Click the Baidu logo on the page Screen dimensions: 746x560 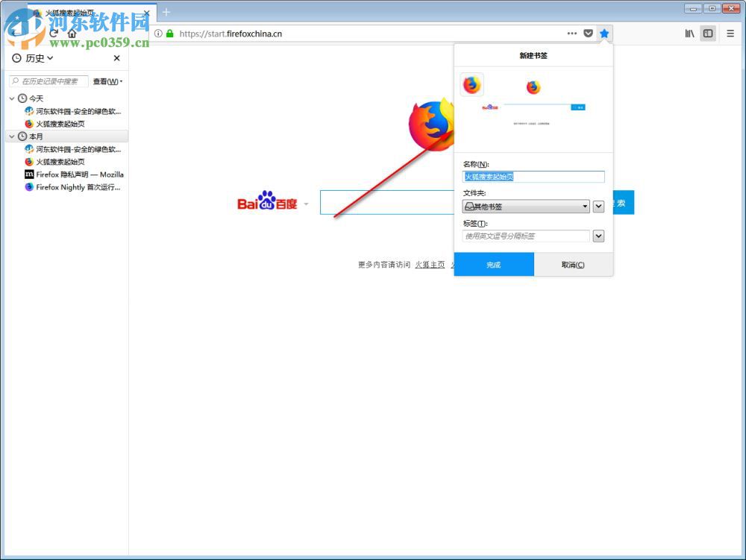tap(269, 202)
